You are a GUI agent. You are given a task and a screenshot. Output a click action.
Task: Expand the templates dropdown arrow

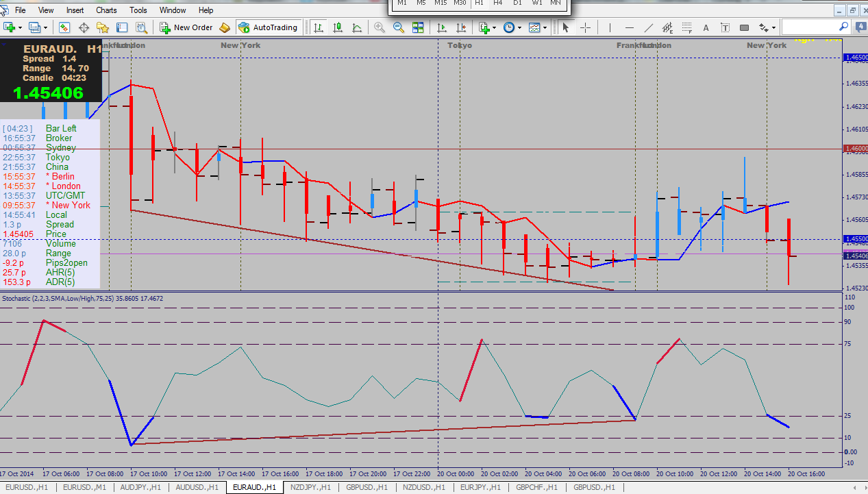pos(546,28)
